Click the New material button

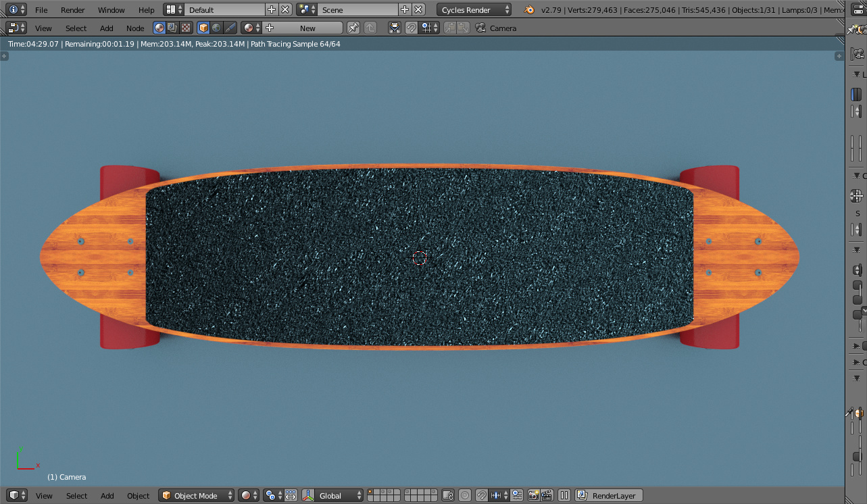[x=307, y=28]
